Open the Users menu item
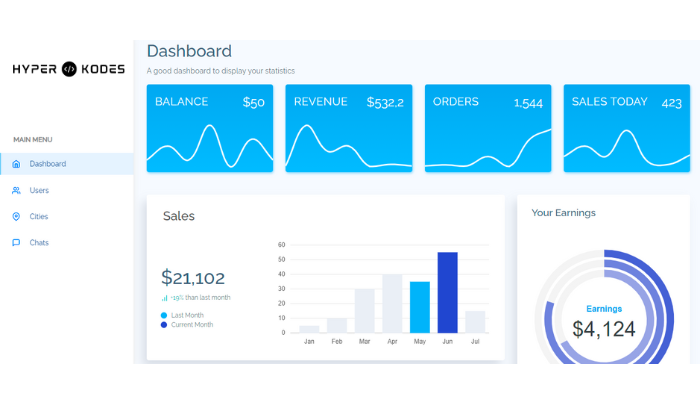Image resolution: width=700 pixels, height=400 pixels. (x=39, y=190)
